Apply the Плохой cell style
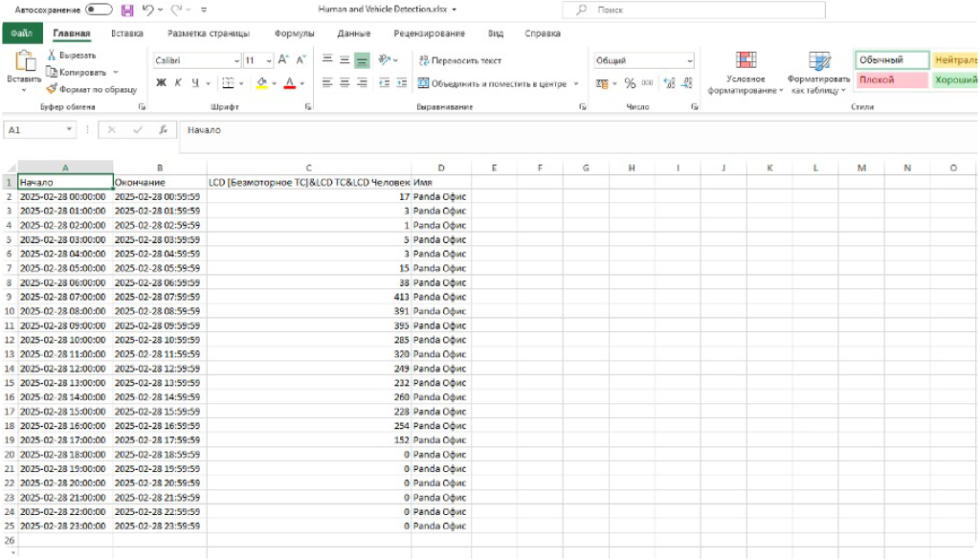The width and height of the screenshot is (980, 560). pyautogui.click(x=890, y=79)
